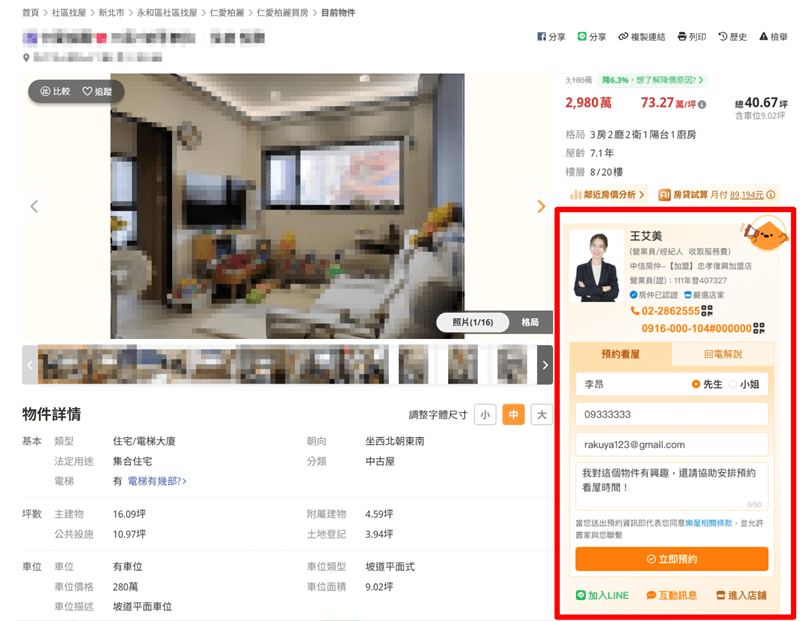Set font size to 大
800x621 pixels.
(x=542, y=414)
